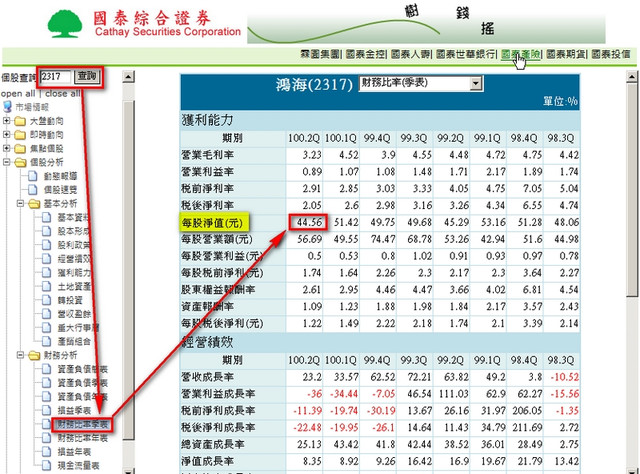Open the 霖園集團 link
This screenshot has height=474, width=640.
click(320, 54)
